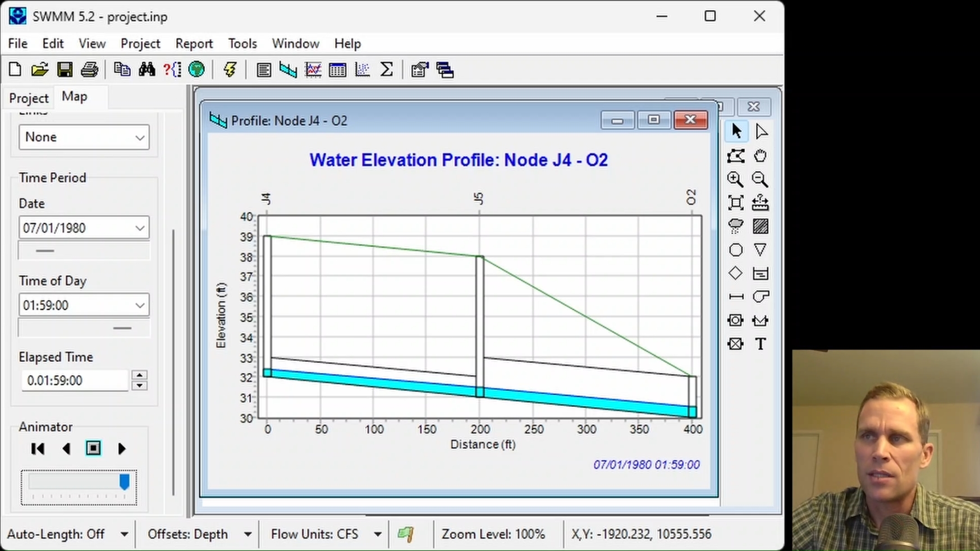
Task: Choose the rain gage object tool
Action: (x=735, y=226)
